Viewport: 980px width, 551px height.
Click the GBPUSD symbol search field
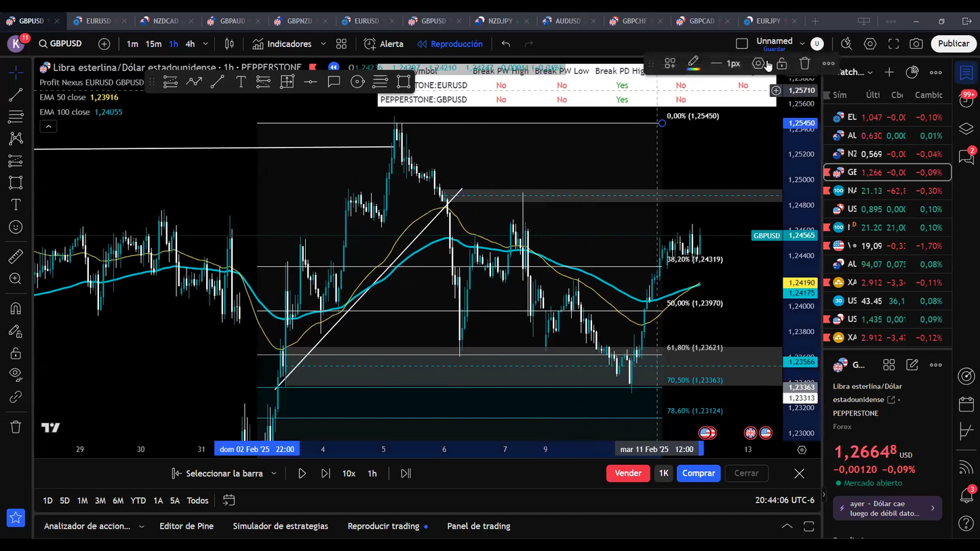[x=61, y=44]
